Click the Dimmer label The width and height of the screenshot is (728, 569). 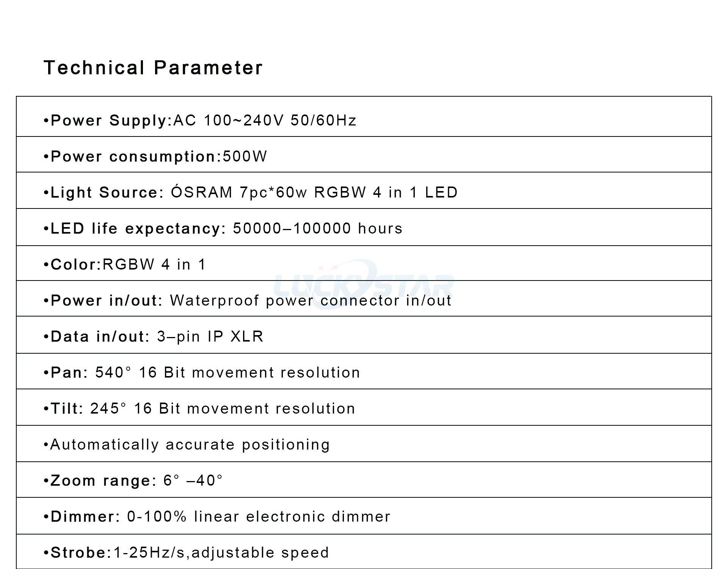85,517
